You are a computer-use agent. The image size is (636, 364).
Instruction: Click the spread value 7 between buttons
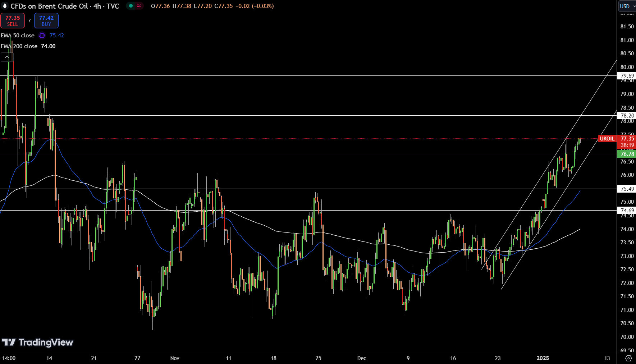click(29, 20)
